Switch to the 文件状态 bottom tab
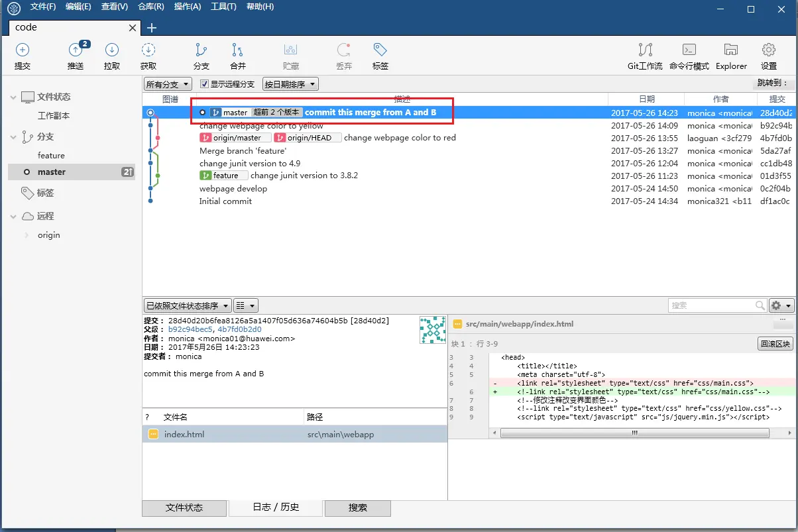This screenshot has height=532, width=798. tap(184, 507)
